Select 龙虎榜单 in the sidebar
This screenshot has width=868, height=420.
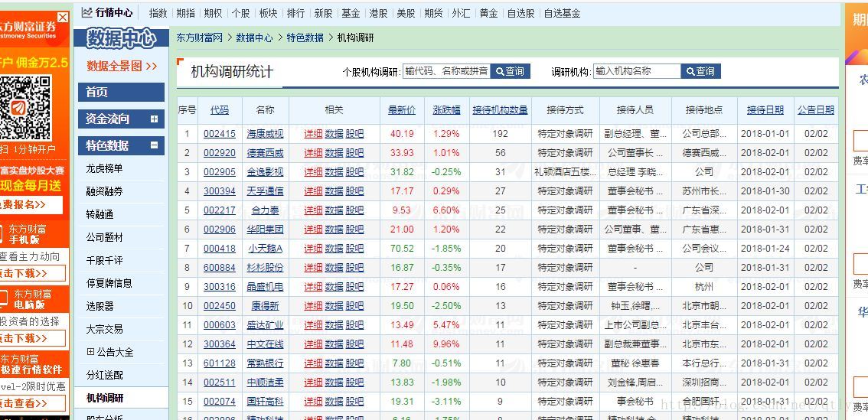tap(105, 168)
